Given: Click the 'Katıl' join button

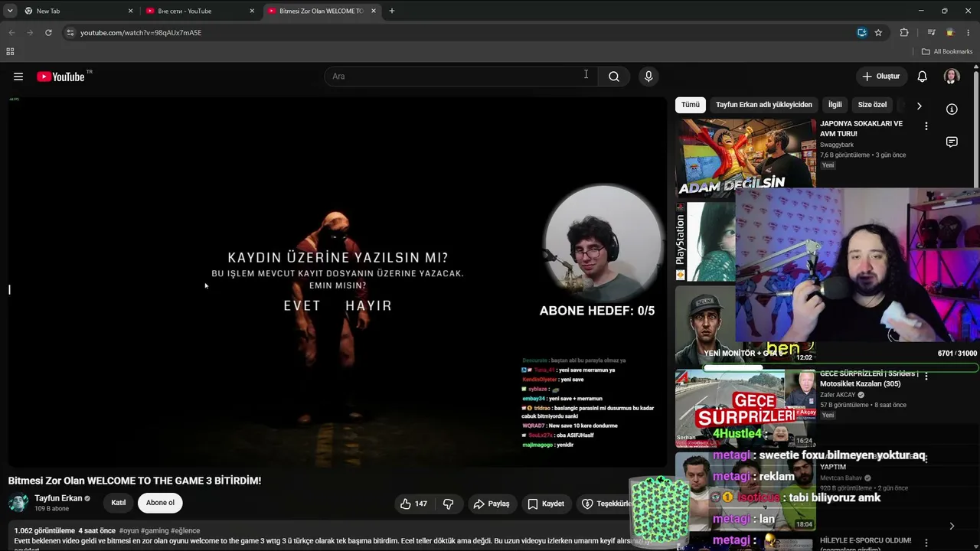Looking at the screenshot, I should (x=119, y=503).
